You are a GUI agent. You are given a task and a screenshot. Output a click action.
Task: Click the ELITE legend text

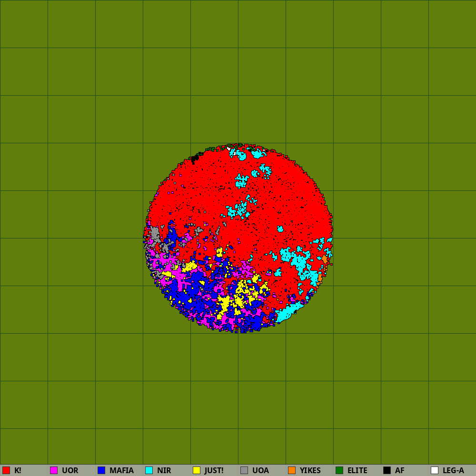click(357, 470)
